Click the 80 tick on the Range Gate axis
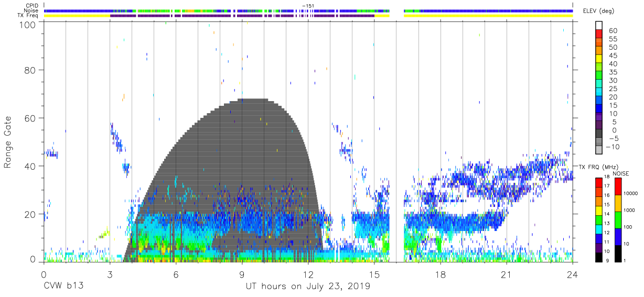The height and width of the screenshot is (297, 644). coord(30,70)
